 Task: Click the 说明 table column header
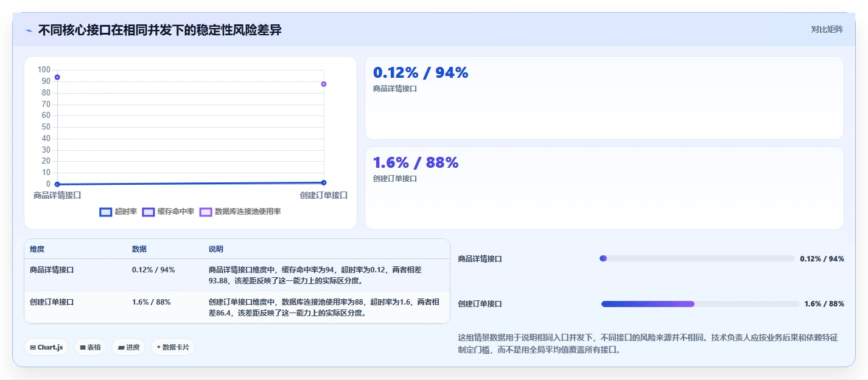click(216, 249)
